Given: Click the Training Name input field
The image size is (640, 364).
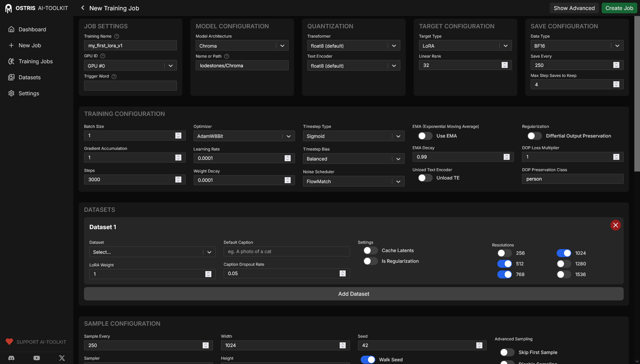Looking at the screenshot, I should tap(130, 45).
